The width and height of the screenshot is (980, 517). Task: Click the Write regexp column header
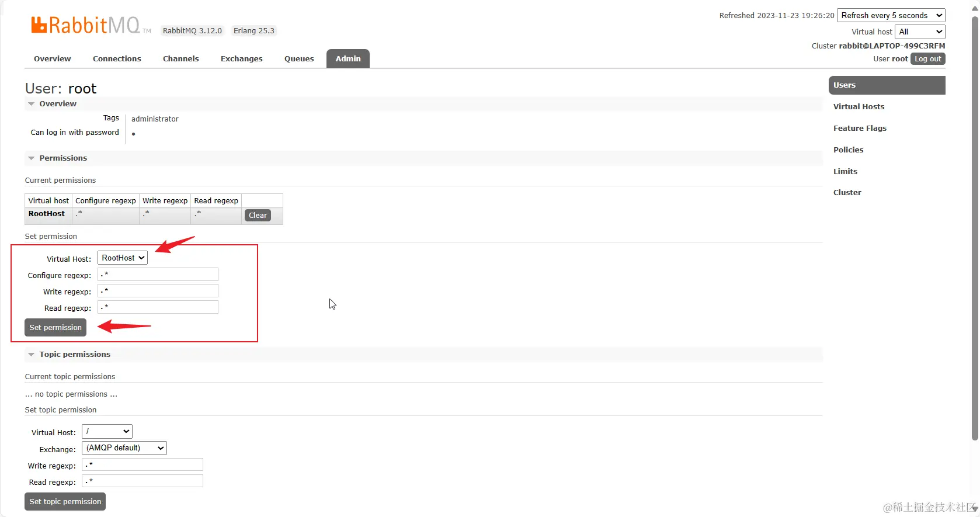click(165, 200)
